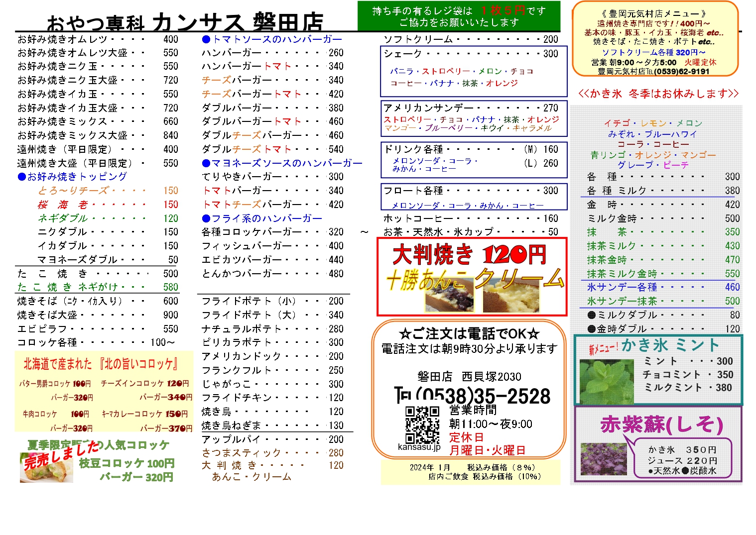Screen dimensions: 756x535
Task: Click the blue bullet beside マヨネーズソースのハンバーガー
Action: (x=206, y=163)
